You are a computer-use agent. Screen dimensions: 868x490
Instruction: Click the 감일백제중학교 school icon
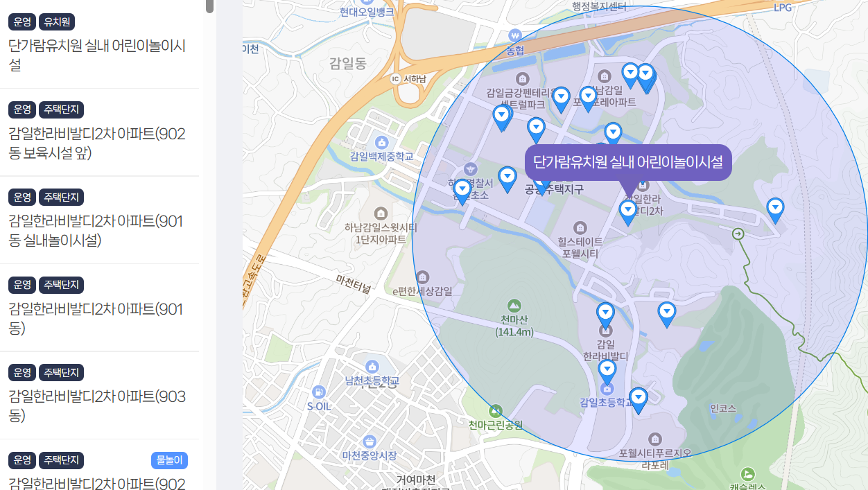381,142
